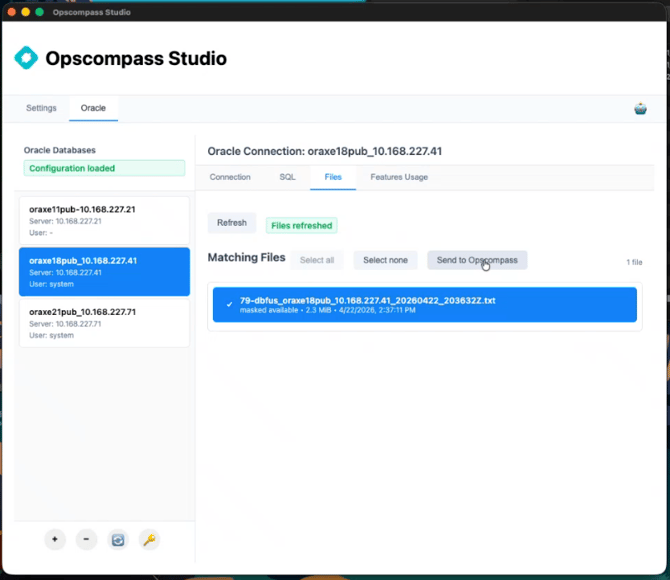The height and width of the screenshot is (580, 670).
Task: Open the Oracle tab
Action: [93, 108]
